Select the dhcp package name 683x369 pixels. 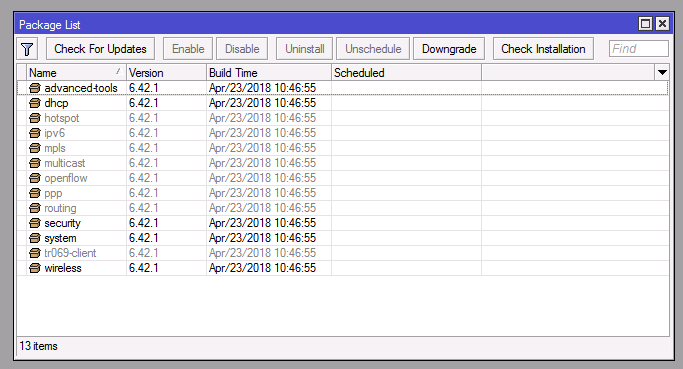pyautogui.click(x=56, y=103)
